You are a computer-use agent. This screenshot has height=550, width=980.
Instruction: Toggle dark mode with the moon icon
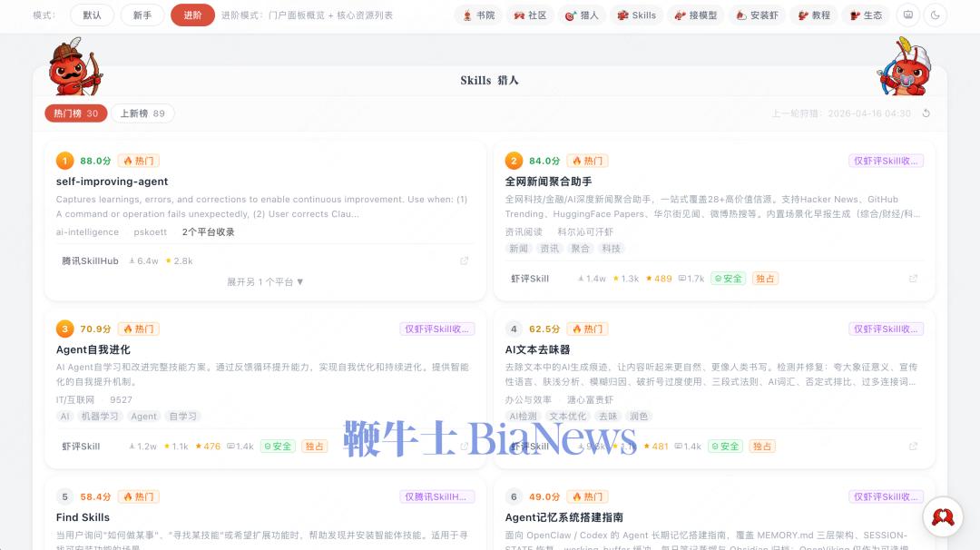tap(935, 15)
